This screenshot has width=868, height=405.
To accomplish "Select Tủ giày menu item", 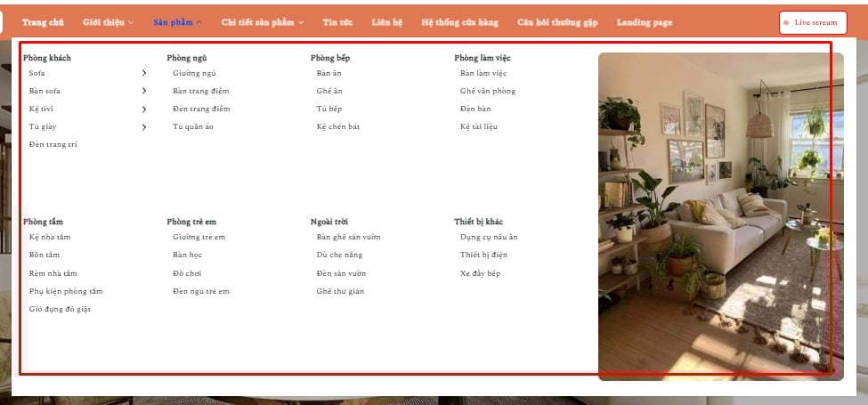I will pyautogui.click(x=43, y=126).
